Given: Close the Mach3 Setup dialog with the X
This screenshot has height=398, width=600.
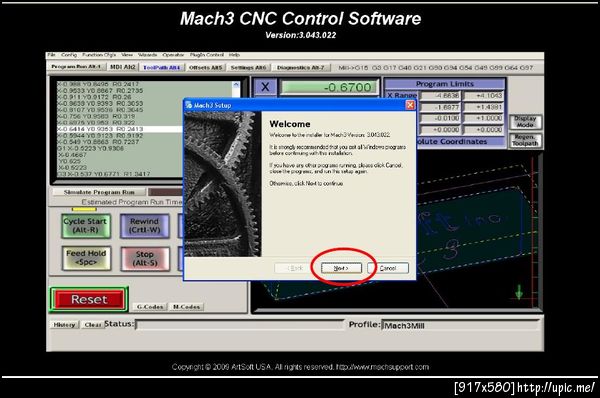Looking at the screenshot, I should click(x=410, y=105).
